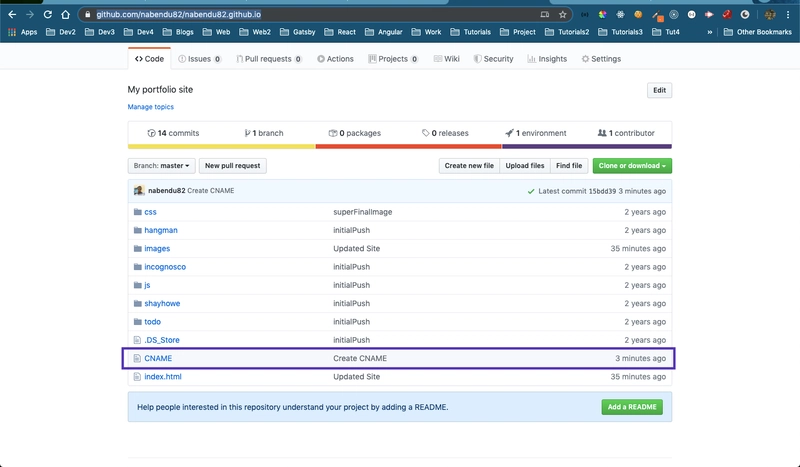Open Chrome three-dot menu
The image size is (800, 467).
point(788,15)
